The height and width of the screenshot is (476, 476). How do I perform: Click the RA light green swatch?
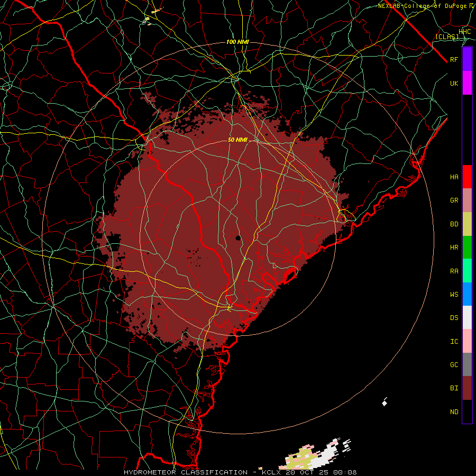point(467,271)
